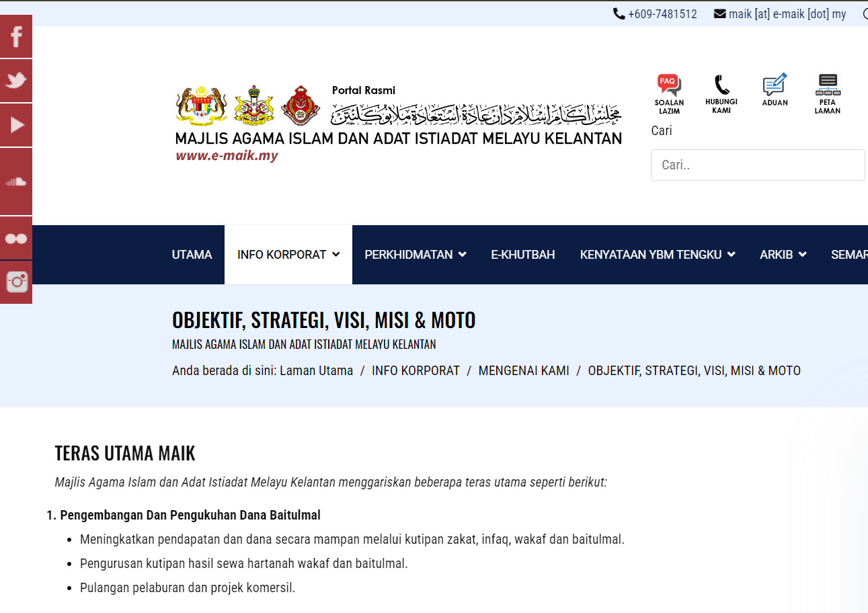Open the Twitter sidebar icon

16,81
